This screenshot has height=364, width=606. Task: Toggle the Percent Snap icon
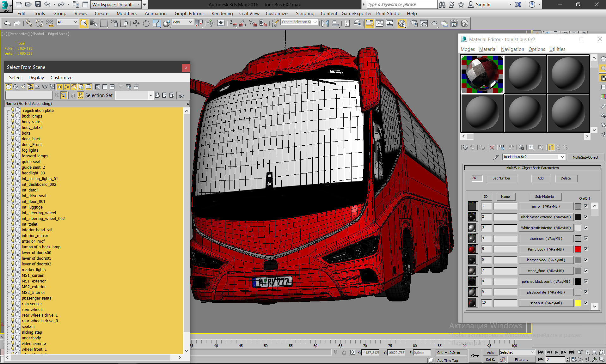click(253, 23)
